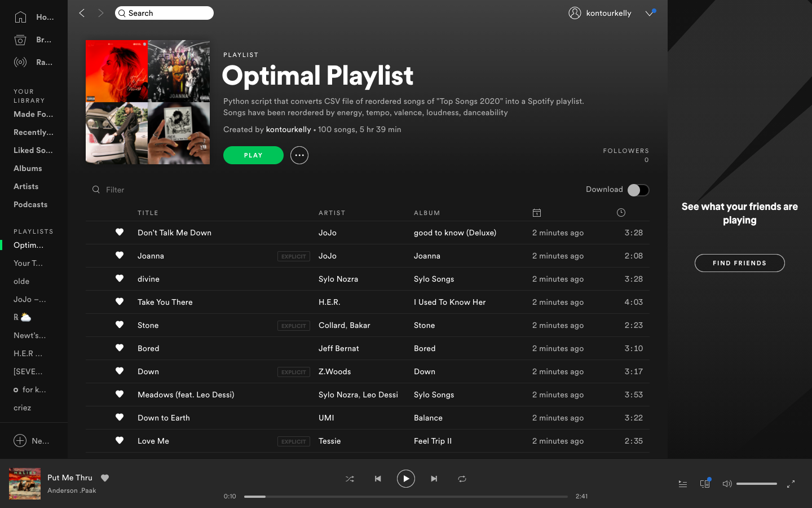Screen dimensions: 812x508
Task: Open the connect to device menu
Action: point(704,484)
